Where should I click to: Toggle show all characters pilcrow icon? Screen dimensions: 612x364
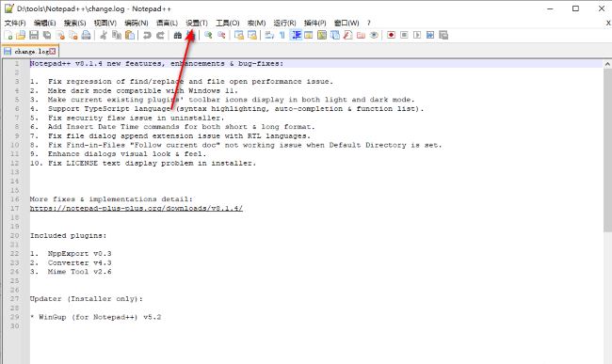click(282, 36)
